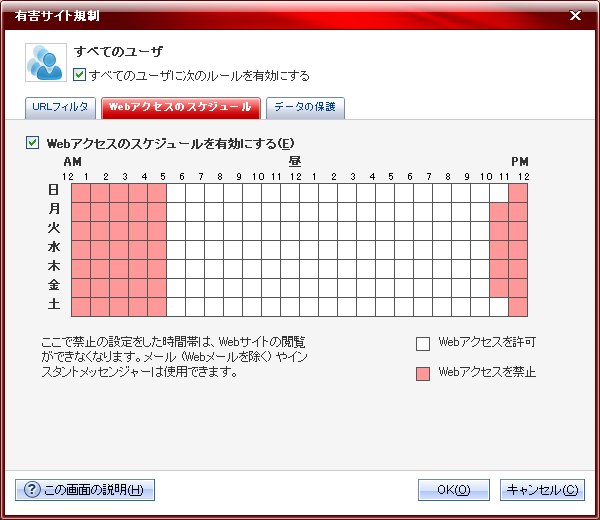Toggle the Wednesday (水) 8 AM schedule cell

[x=233, y=250]
